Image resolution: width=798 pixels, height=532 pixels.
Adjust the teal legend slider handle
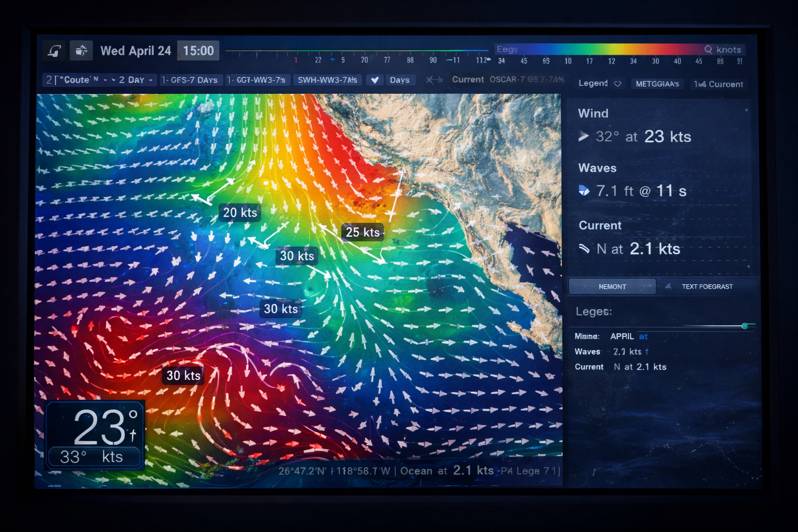744,326
